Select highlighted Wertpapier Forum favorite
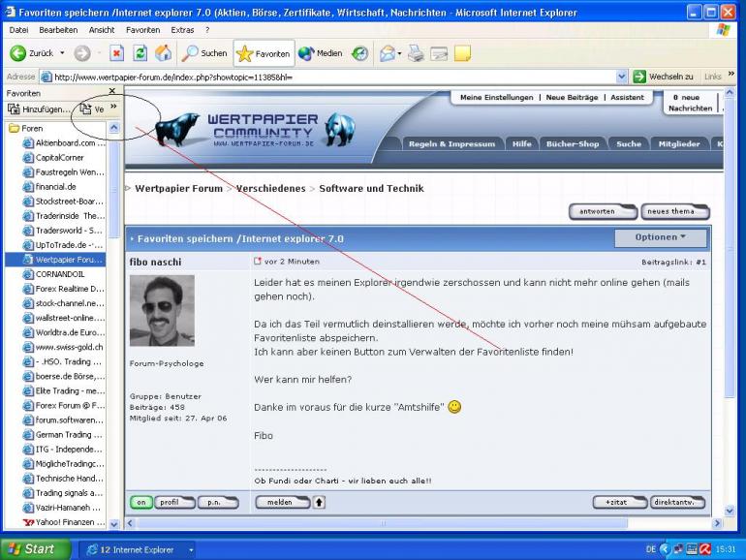This screenshot has height=560, width=746. pos(55,260)
